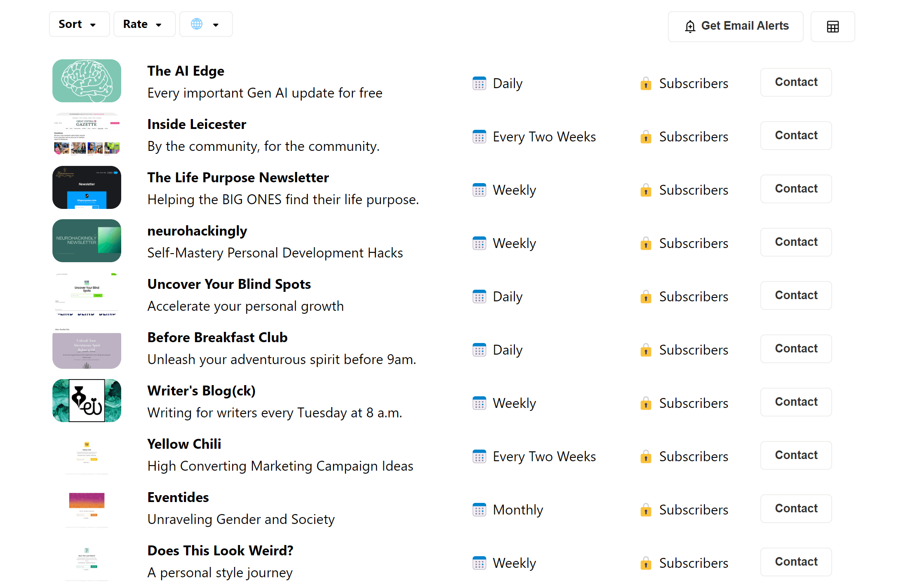Screen dimensions: 900x588
Task: Click the lock icon on Inside Leicester Subscribers
Action: [645, 137]
